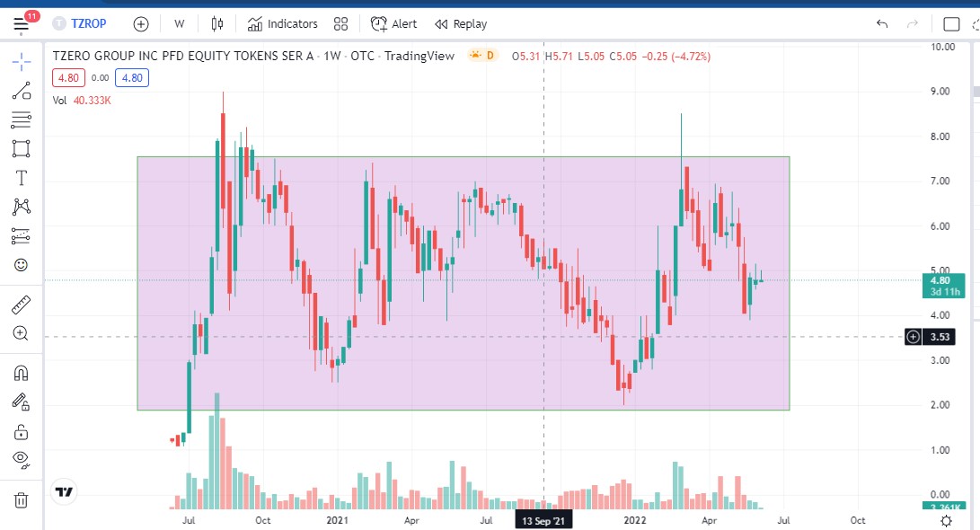Undo the last chart action
Image resolution: width=980 pixels, height=530 pixels.
(x=882, y=23)
